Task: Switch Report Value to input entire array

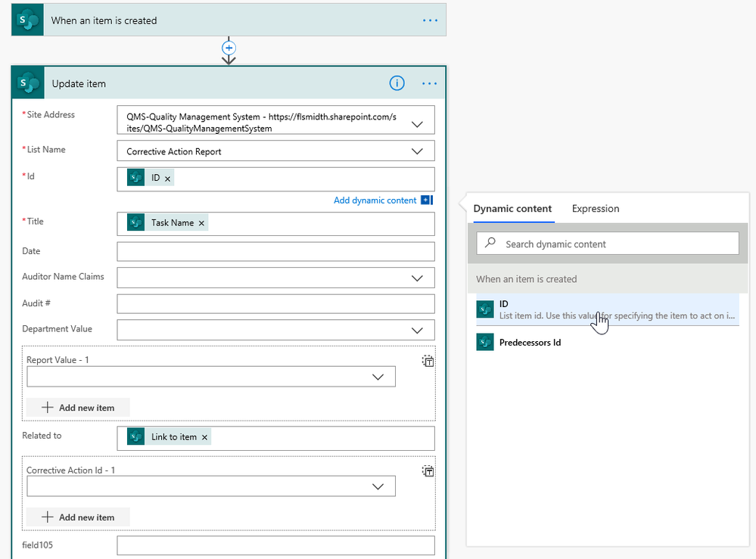Action: click(x=428, y=361)
